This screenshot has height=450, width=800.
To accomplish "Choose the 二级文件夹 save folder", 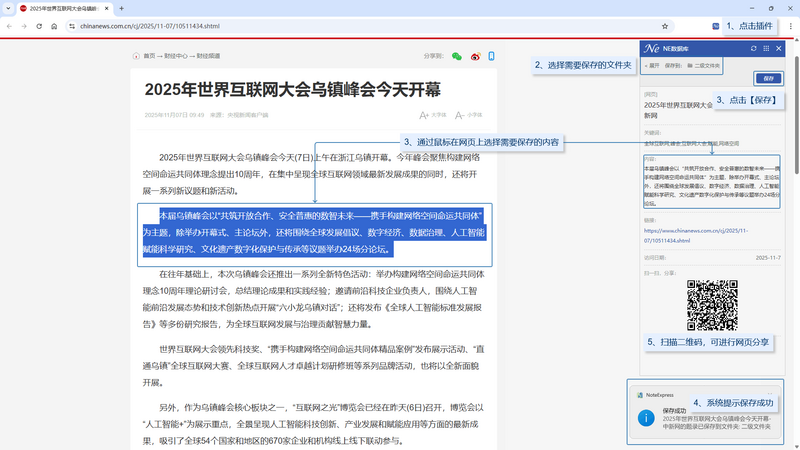I will (704, 66).
